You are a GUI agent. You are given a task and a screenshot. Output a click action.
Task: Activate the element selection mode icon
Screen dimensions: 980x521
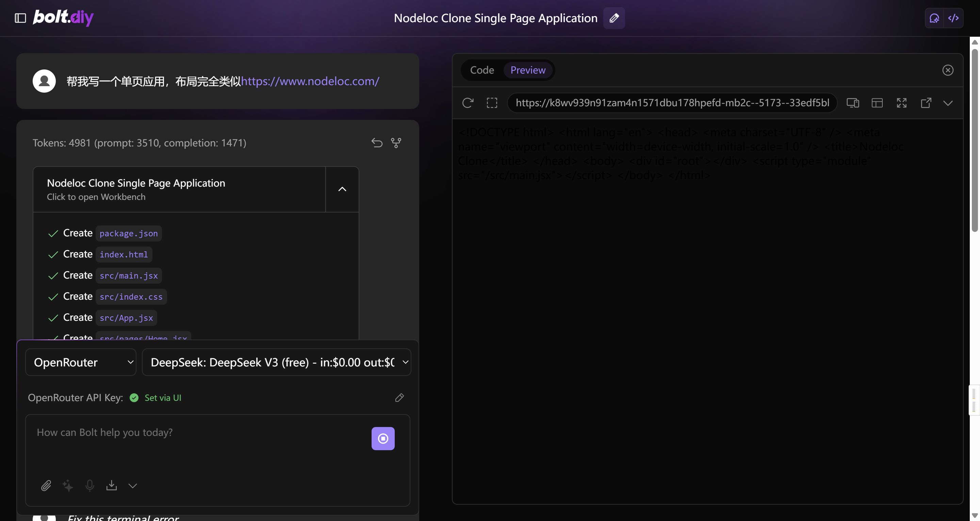click(x=492, y=103)
